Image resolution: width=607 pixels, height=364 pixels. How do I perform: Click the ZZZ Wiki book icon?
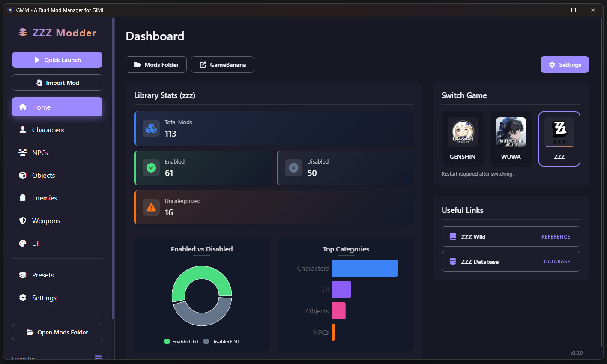point(452,236)
